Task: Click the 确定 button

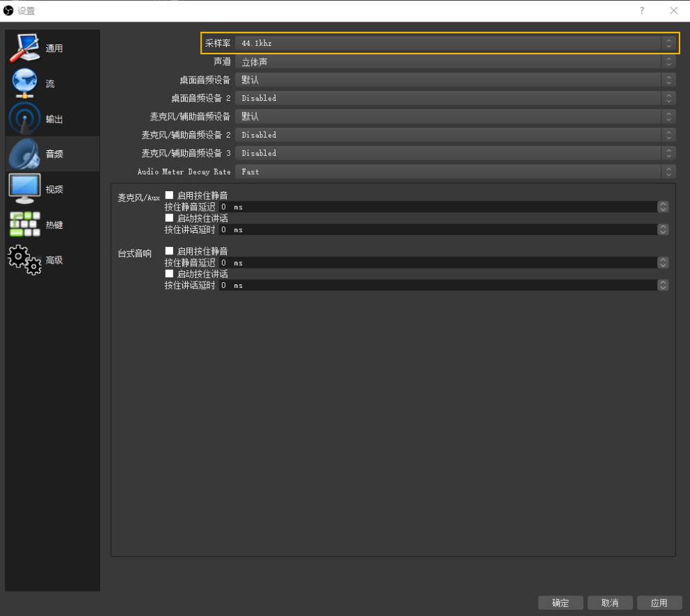Action: [561, 602]
